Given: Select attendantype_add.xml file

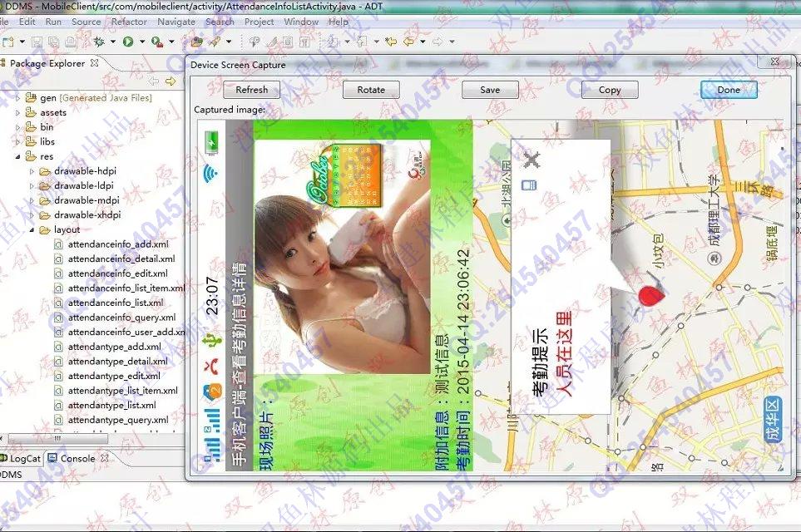Looking at the screenshot, I should (x=115, y=347).
